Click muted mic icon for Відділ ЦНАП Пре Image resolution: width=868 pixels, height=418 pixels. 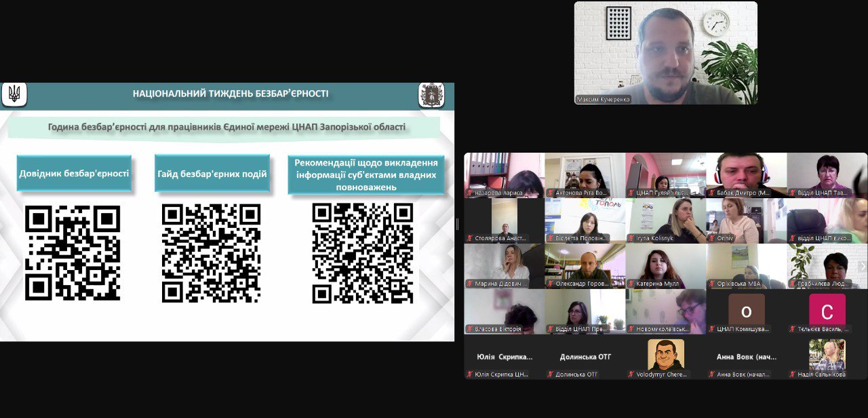click(x=551, y=329)
